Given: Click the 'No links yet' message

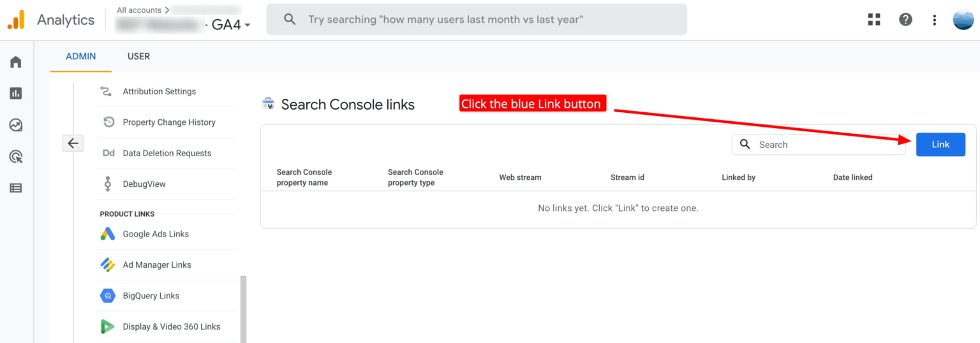Looking at the screenshot, I should pos(618,208).
